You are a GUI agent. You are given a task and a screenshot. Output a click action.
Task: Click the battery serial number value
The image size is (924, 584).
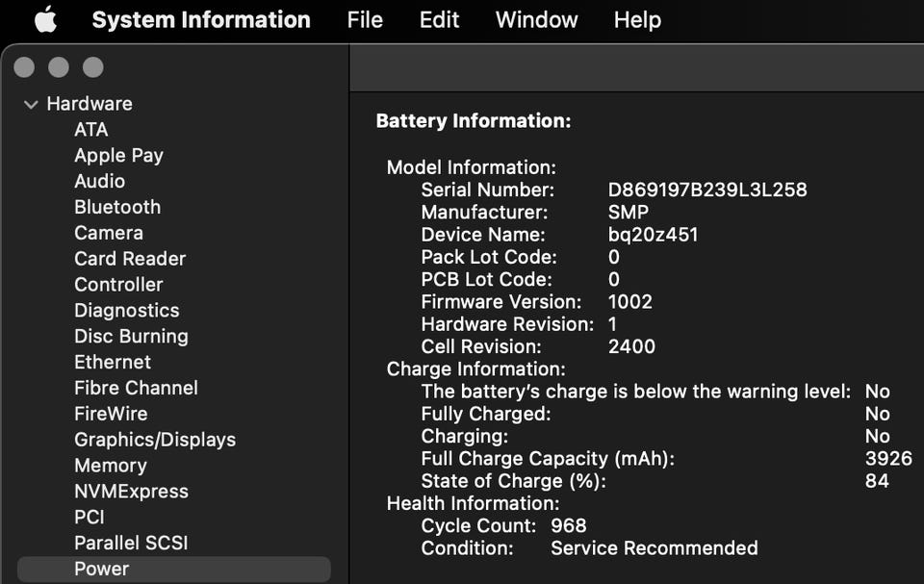click(x=707, y=190)
